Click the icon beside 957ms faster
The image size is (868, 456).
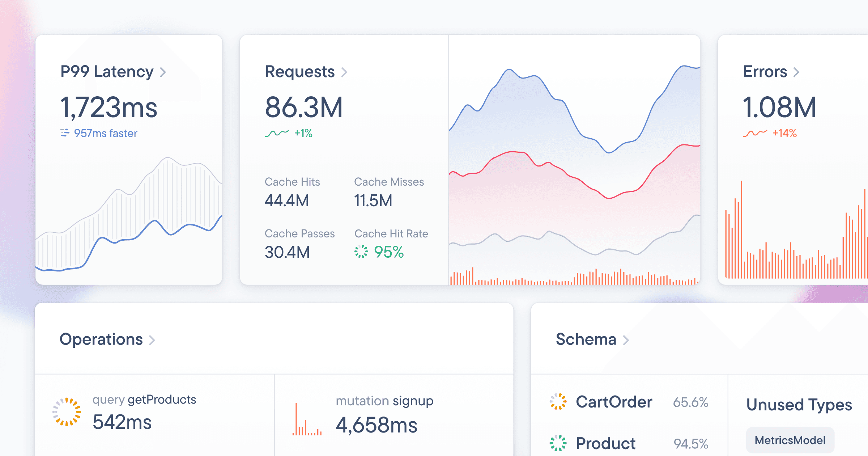(65, 133)
